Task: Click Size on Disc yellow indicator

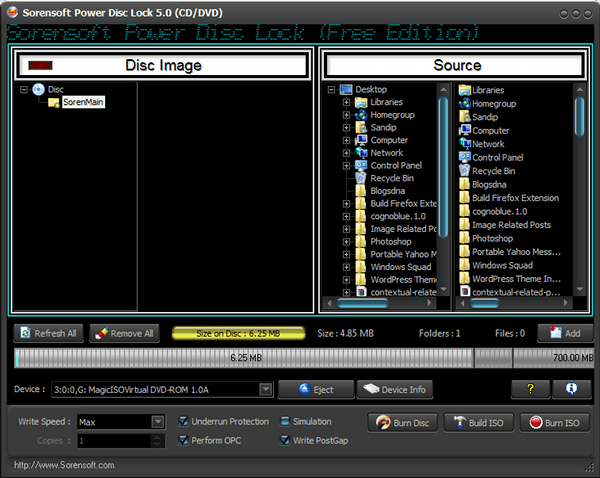Action: coord(238,333)
